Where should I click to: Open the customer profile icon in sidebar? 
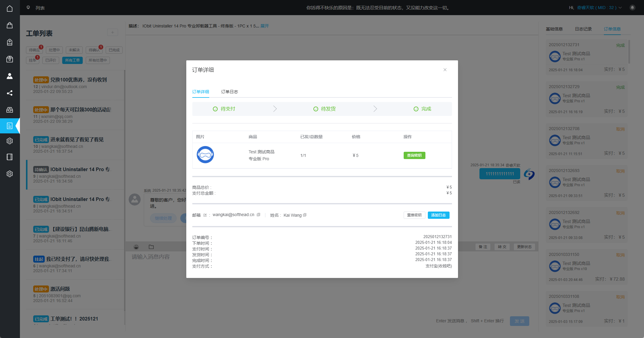tap(10, 76)
